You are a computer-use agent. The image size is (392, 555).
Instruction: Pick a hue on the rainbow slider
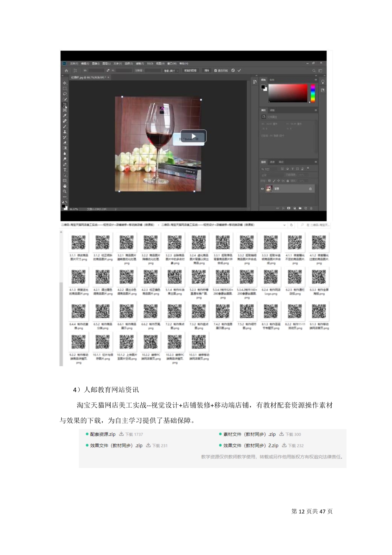(313, 93)
